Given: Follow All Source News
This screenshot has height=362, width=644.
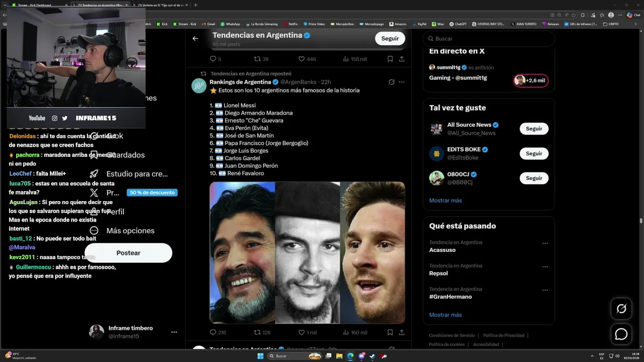Looking at the screenshot, I should [534, 129].
